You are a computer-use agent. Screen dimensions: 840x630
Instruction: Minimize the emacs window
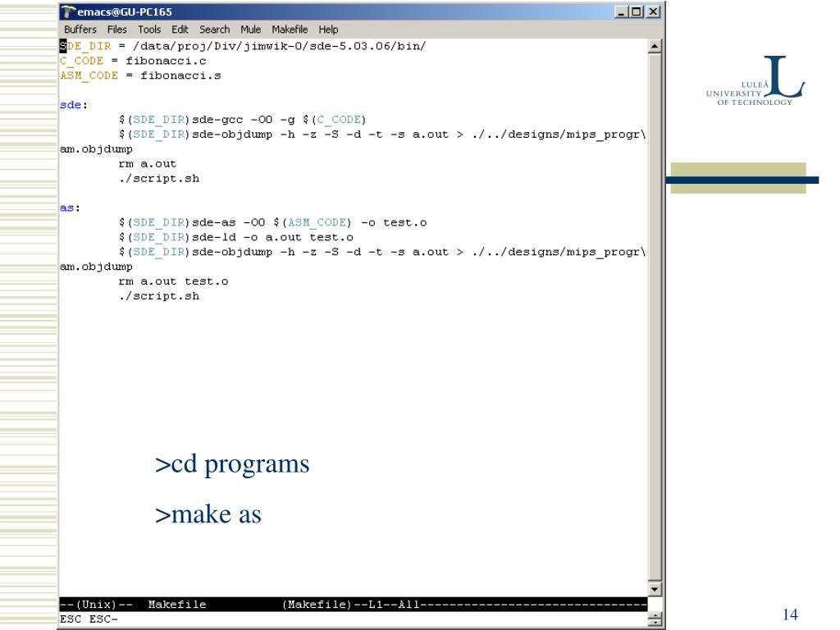621,11
